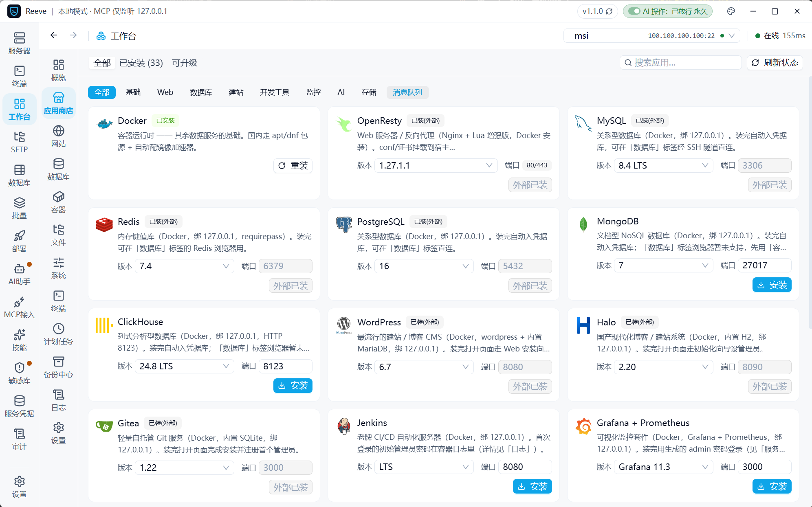Click the v1.1.0 version update badge
This screenshot has height=507, width=812.
(x=597, y=11)
